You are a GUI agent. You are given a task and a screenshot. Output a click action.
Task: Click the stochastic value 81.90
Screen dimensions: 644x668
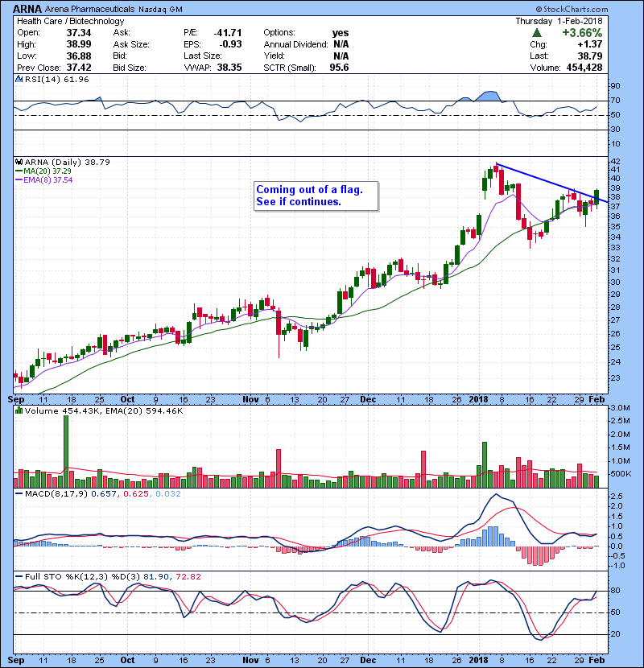(156, 576)
